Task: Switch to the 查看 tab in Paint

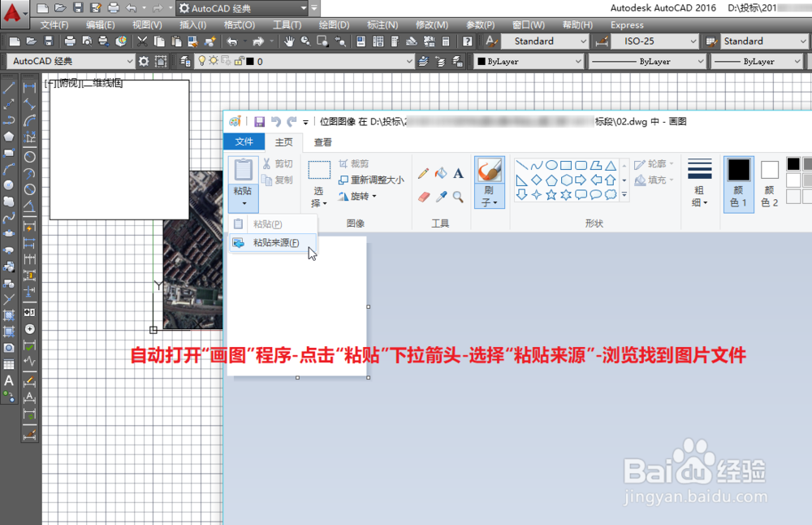Action: coord(322,142)
